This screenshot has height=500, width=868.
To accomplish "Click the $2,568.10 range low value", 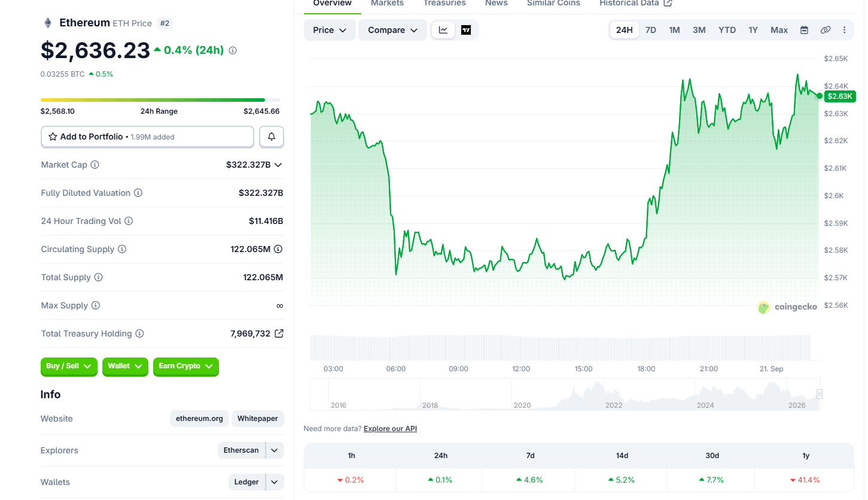I will (57, 111).
